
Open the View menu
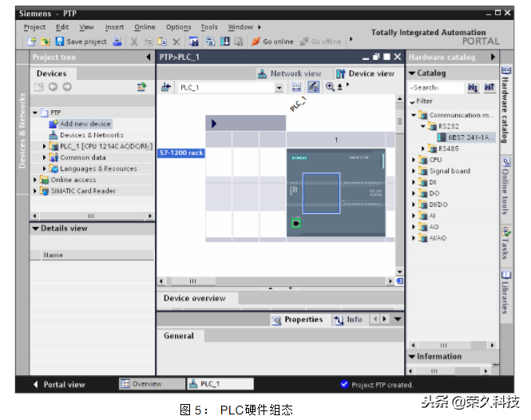pyautogui.click(x=86, y=27)
